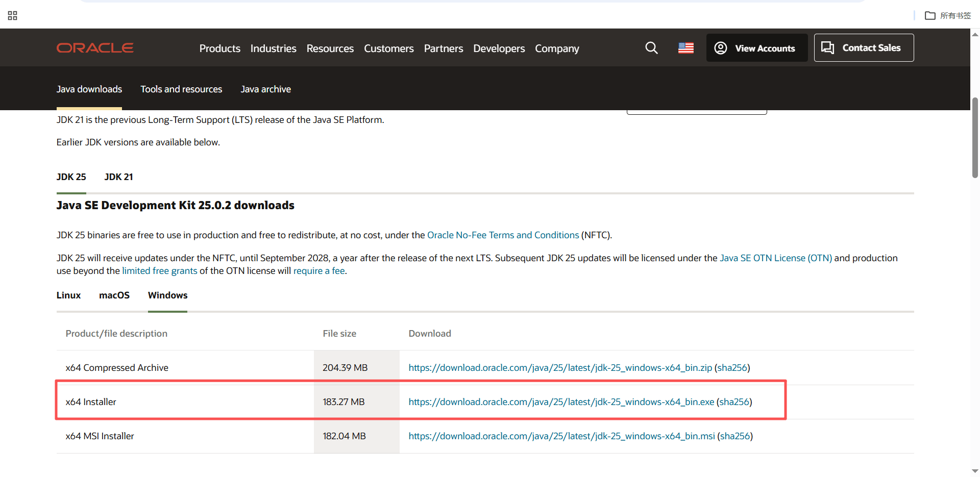Click the 204.39 MB file size
The height and width of the screenshot is (477, 980).
[345, 368]
